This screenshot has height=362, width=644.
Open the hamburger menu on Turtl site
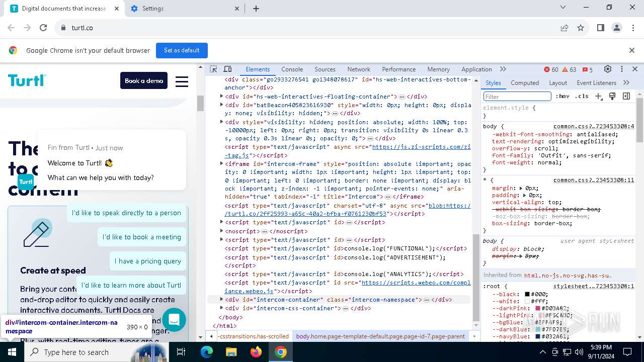tap(182, 81)
